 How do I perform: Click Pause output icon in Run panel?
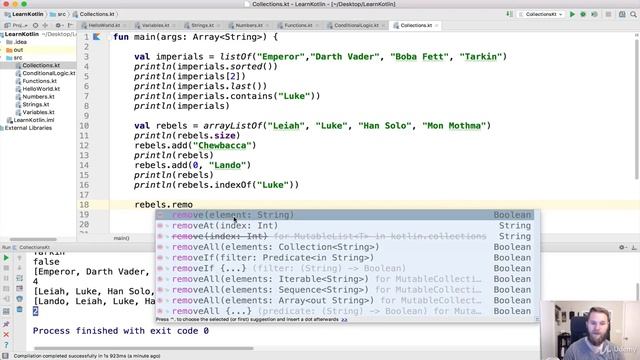[6, 278]
